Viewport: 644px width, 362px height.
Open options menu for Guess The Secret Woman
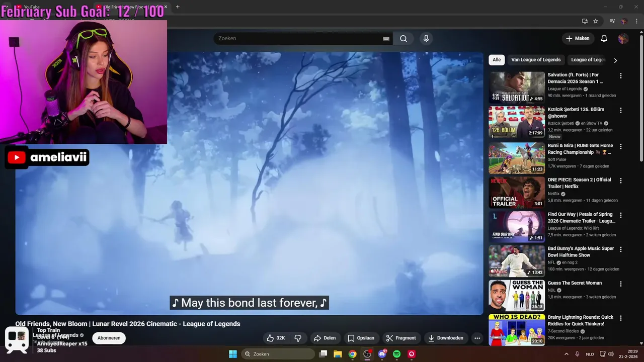pyautogui.click(x=620, y=284)
